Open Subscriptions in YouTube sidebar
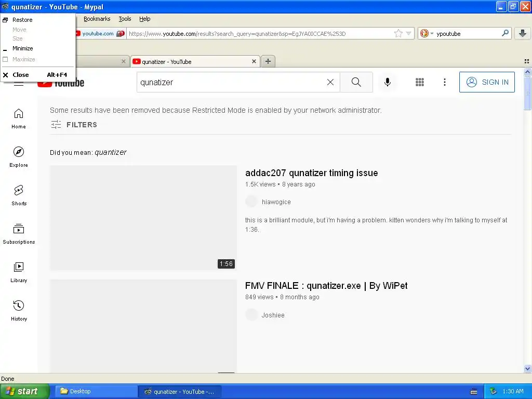This screenshot has width=532, height=399. pyautogui.click(x=19, y=234)
